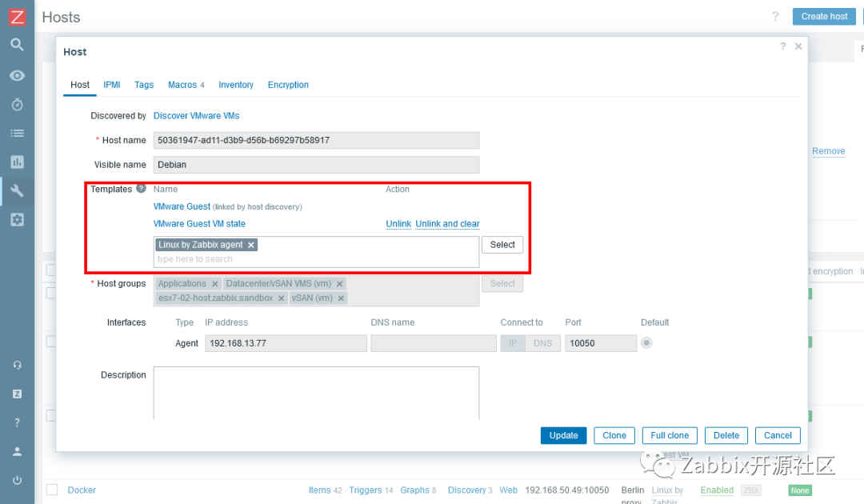
Task: Open the Configuration wrench icon menu
Action: (x=17, y=190)
